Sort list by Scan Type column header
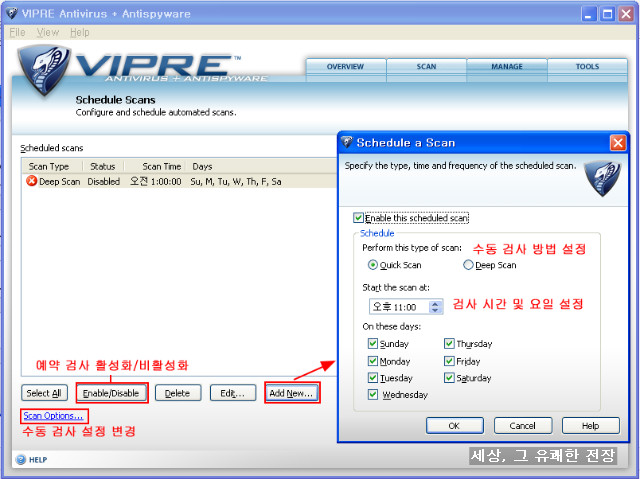Image resolution: width=640 pixels, height=479 pixels. pyautogui.click(x=53, y=166)
